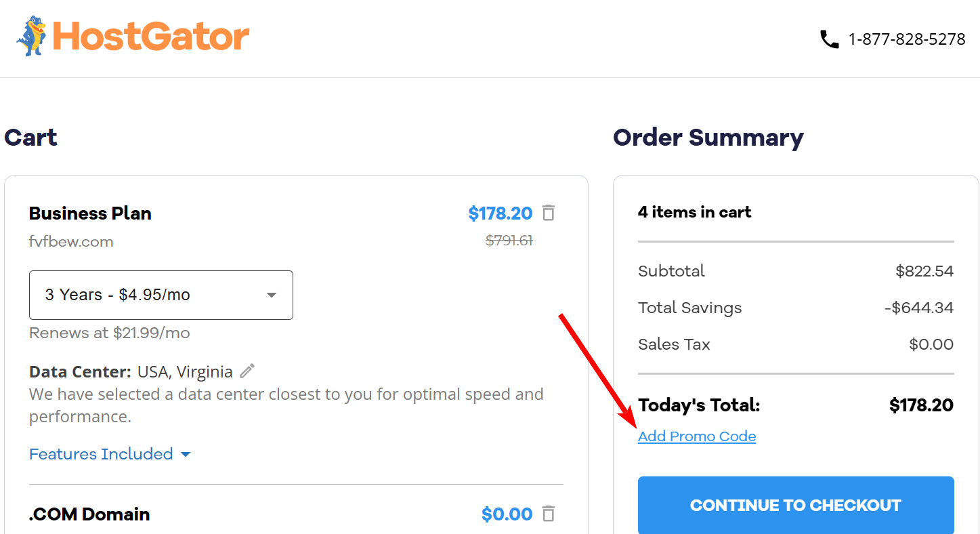This screenshot has height=534, width=980.
Task: Edit Data Center location with pencil icon
Action: click(x=246, y=371)
